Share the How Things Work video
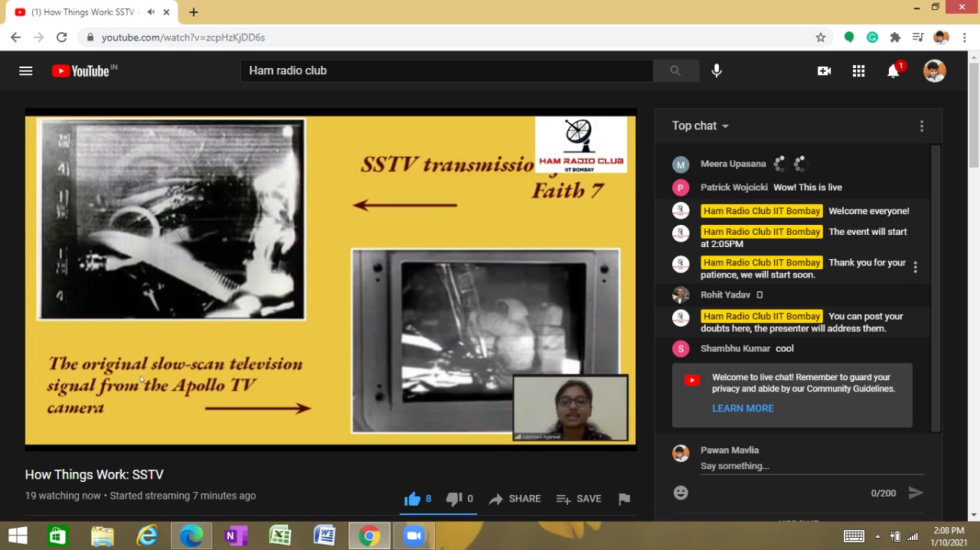The width and height of the screenshot is (980, 550). 514,499
